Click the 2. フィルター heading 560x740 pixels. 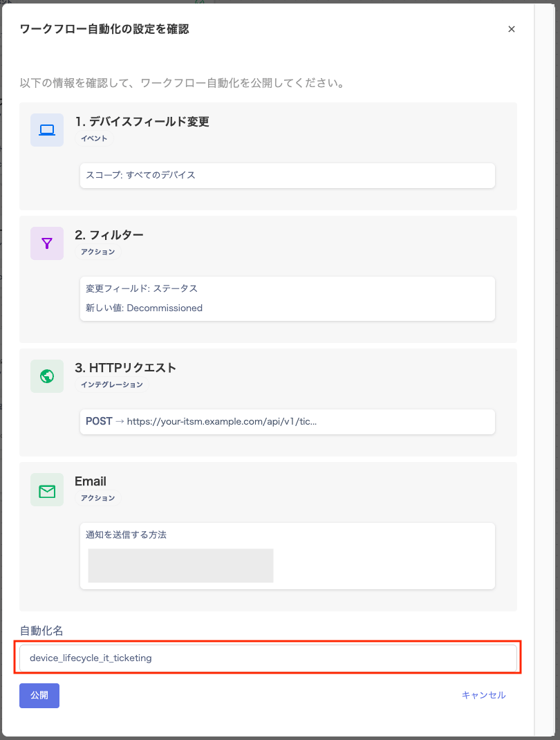coord(109,235)
